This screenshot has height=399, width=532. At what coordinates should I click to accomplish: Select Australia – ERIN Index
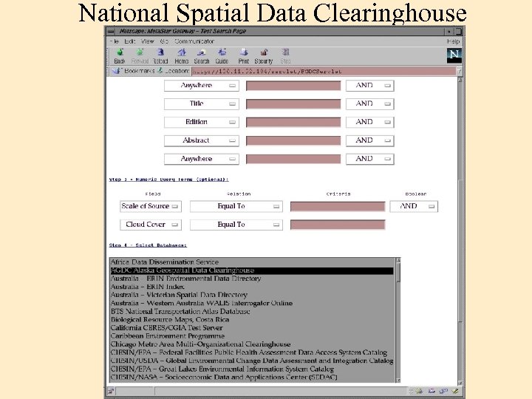pyautogui.click(x=252, y=287)
